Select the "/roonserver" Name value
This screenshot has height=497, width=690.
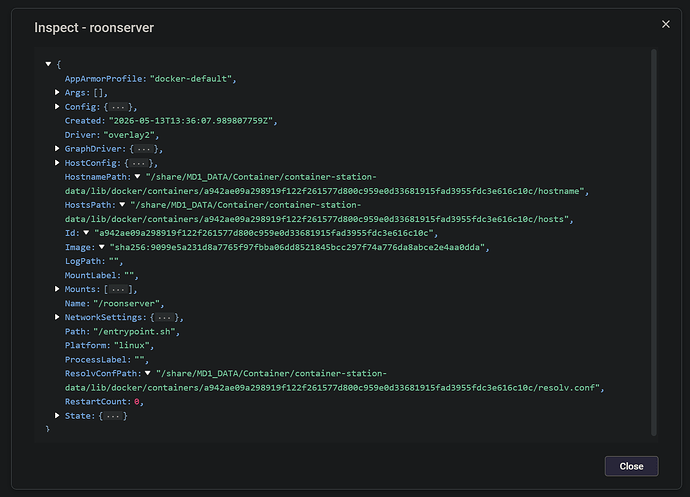127,303
